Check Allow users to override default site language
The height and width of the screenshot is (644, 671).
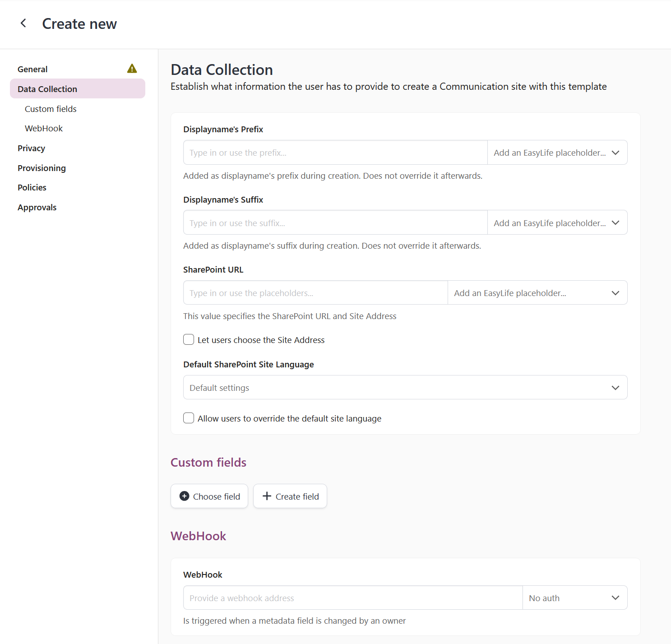(188, 418)
